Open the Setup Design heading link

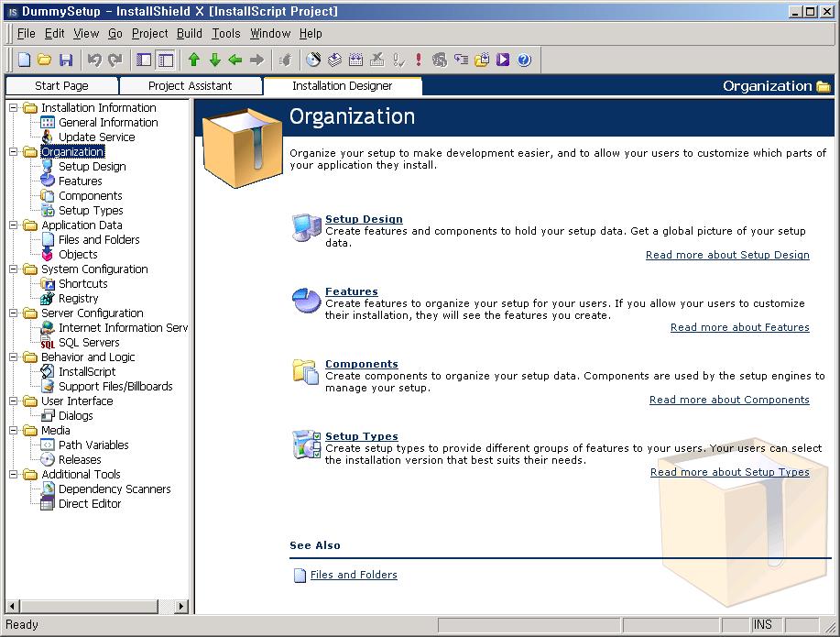pyautogui.click(x=364, y=219)
